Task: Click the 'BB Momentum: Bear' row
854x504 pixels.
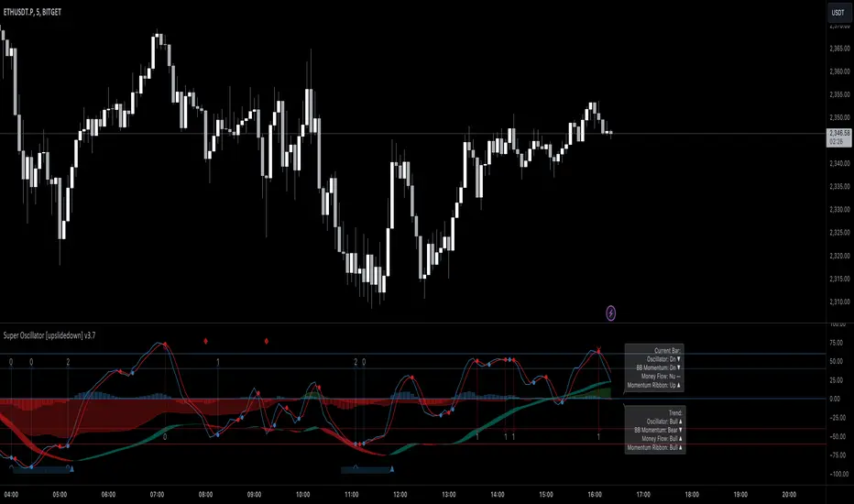Action: tap(658, 431)
